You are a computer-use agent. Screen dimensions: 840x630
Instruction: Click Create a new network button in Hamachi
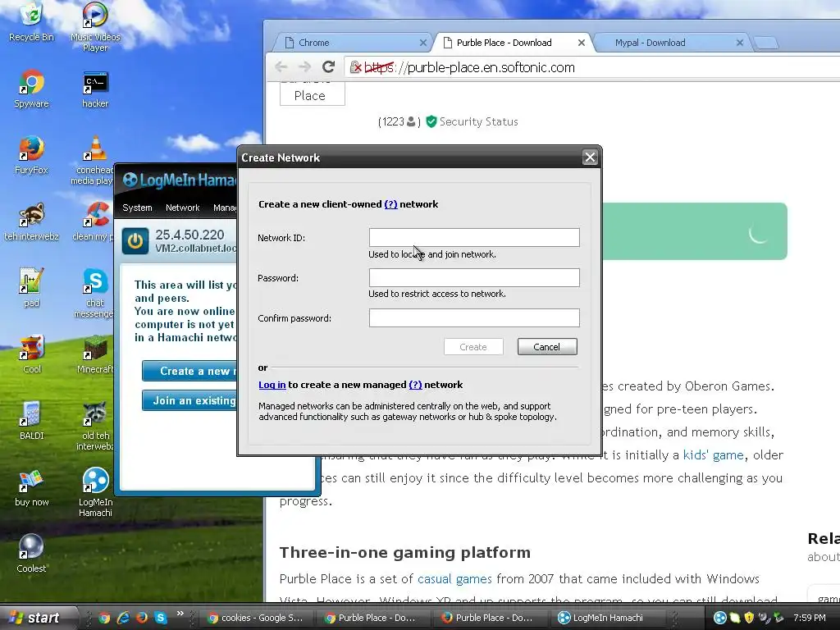[x=189, y=371]
